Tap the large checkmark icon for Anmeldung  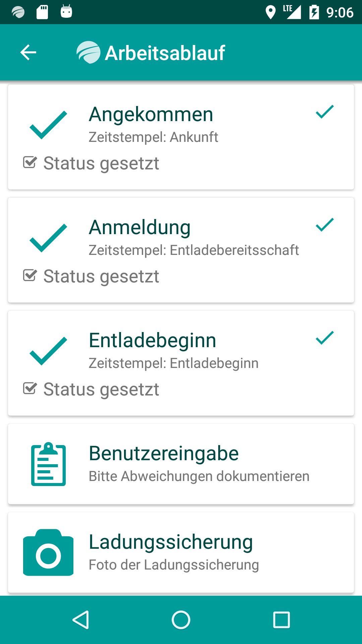(x=48, y=238)
